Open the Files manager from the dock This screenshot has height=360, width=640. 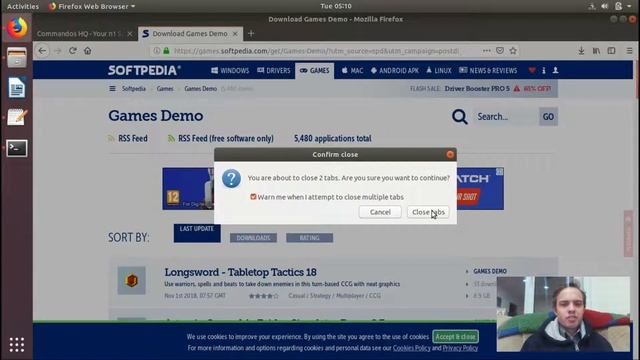coord(17,57)
